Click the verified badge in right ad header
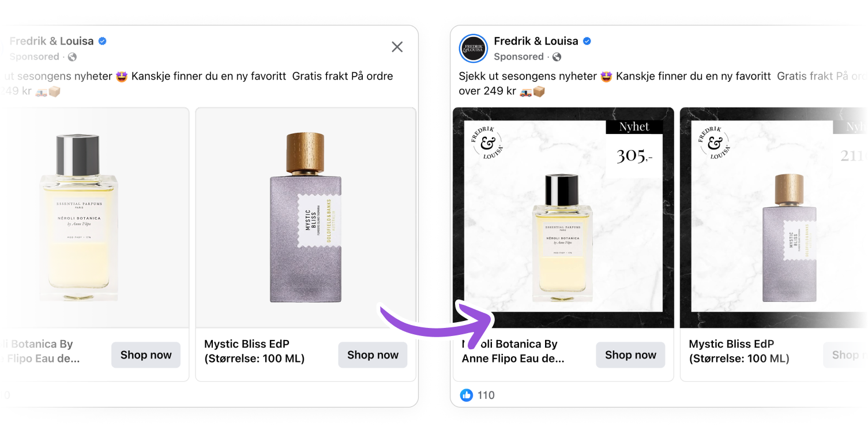The width and height of the screenshot is (868, 433). [587, 41]
